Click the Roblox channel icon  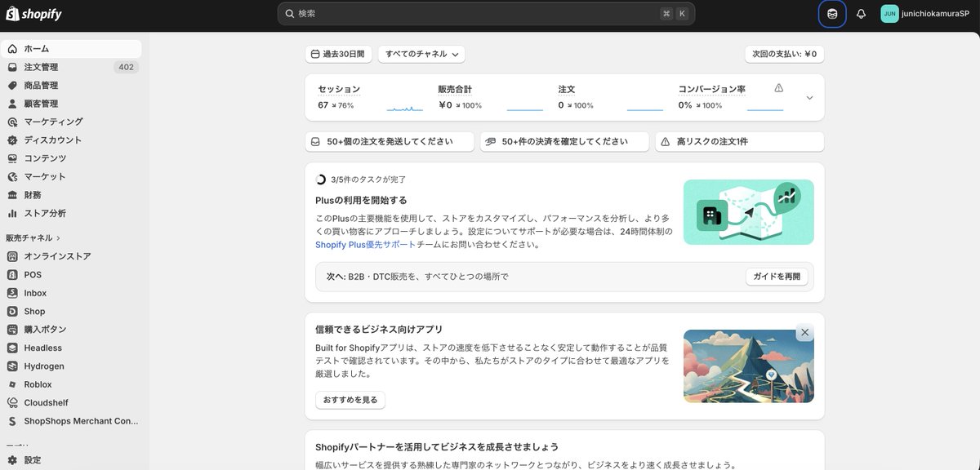pyautogui.click(x=12, y=384)
